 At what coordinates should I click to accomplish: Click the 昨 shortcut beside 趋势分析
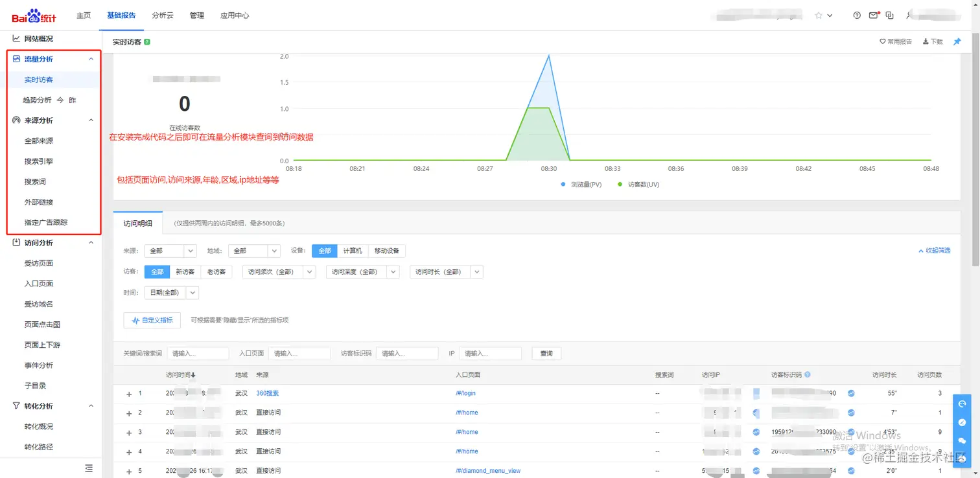pos(73,100)
